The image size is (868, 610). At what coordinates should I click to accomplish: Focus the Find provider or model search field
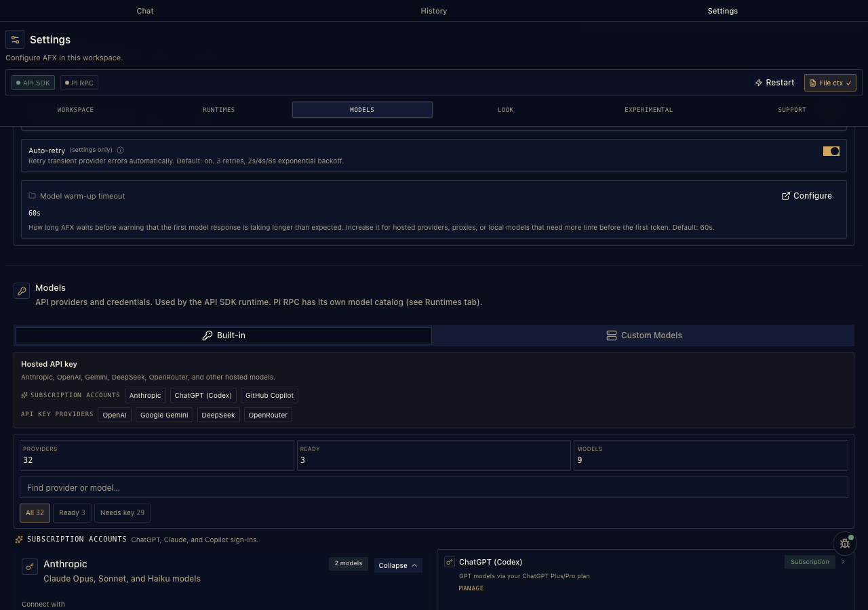click(x=434, y=488)
